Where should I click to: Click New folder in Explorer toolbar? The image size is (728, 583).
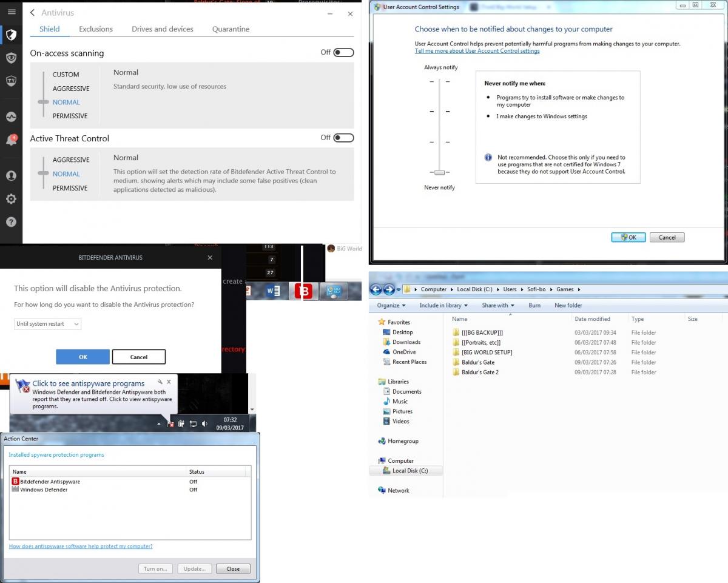point(568,305)
